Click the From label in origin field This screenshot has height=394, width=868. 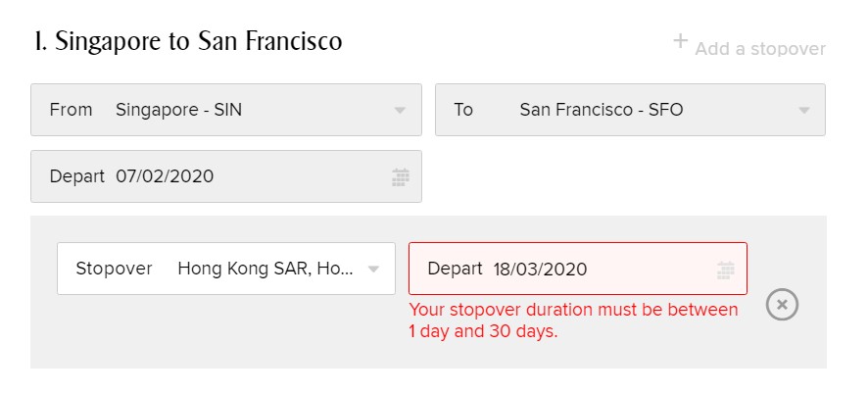pos(71,110)
